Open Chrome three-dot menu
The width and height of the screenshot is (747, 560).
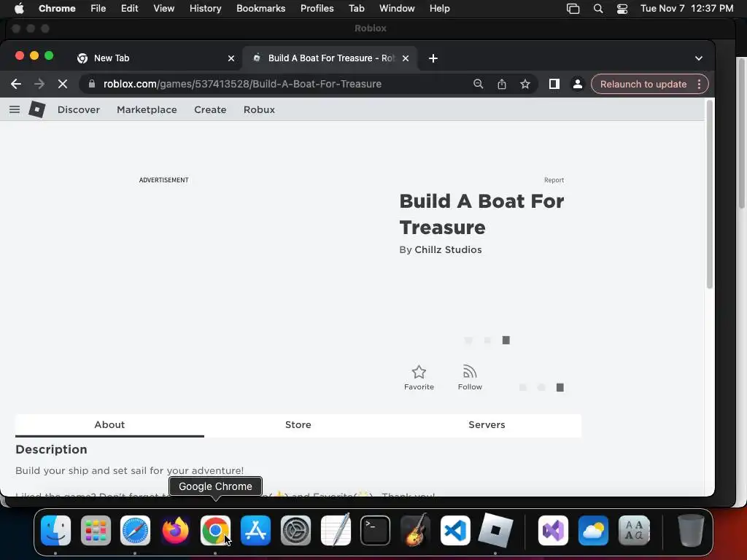(x=699, y=85)
